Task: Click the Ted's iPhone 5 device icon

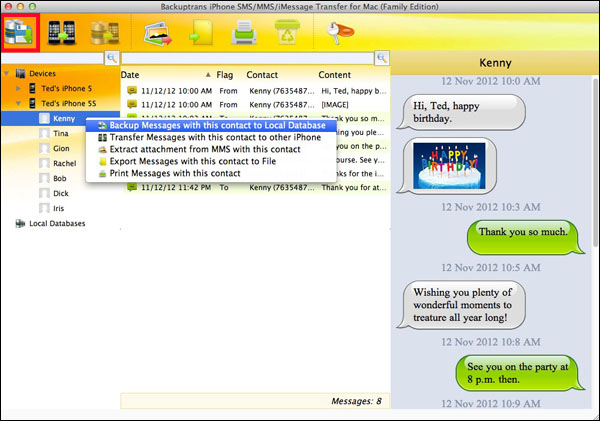Action: (x=33, y=88)
